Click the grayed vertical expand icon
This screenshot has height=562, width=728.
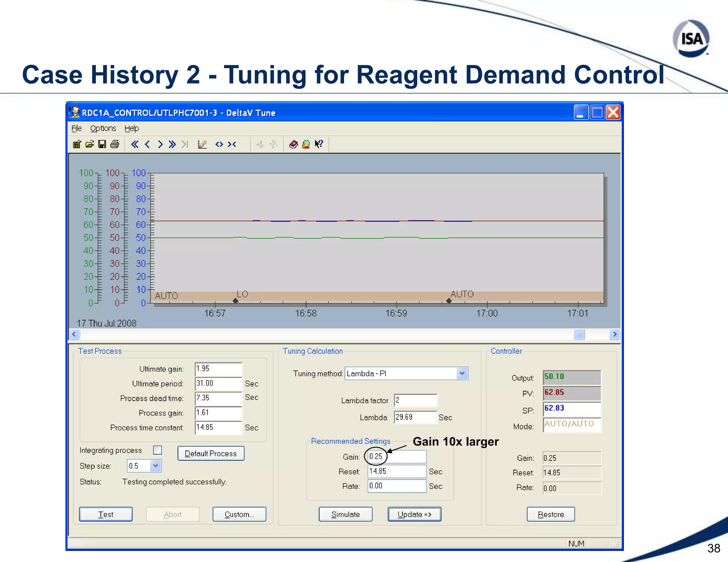point(273,144)
